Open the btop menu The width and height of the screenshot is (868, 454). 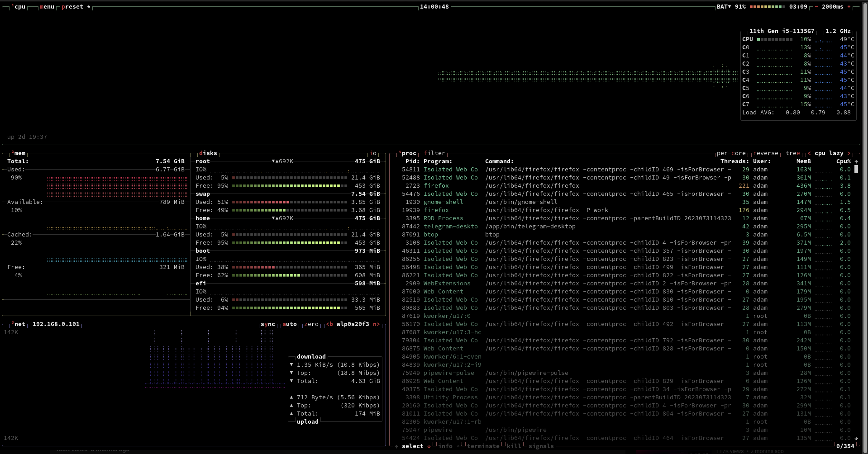(x=47, y=7)
